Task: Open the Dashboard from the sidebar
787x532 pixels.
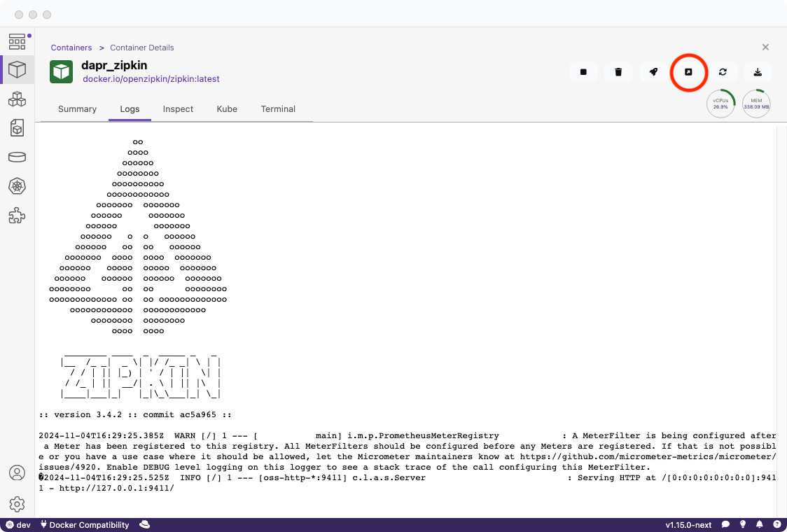Action: (x=18, y=41)
